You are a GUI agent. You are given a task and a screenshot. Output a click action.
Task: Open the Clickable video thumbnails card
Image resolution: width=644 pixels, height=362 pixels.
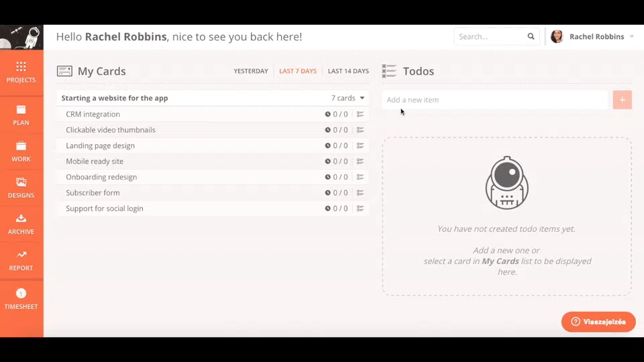(111, 129)
